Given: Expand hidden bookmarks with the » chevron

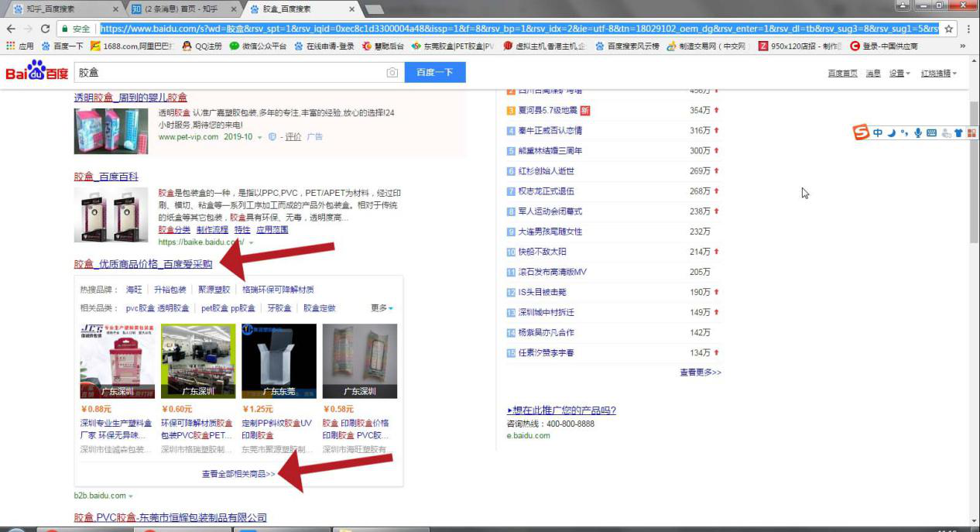Looking at the screenshot, I should [x=963, y=46].
